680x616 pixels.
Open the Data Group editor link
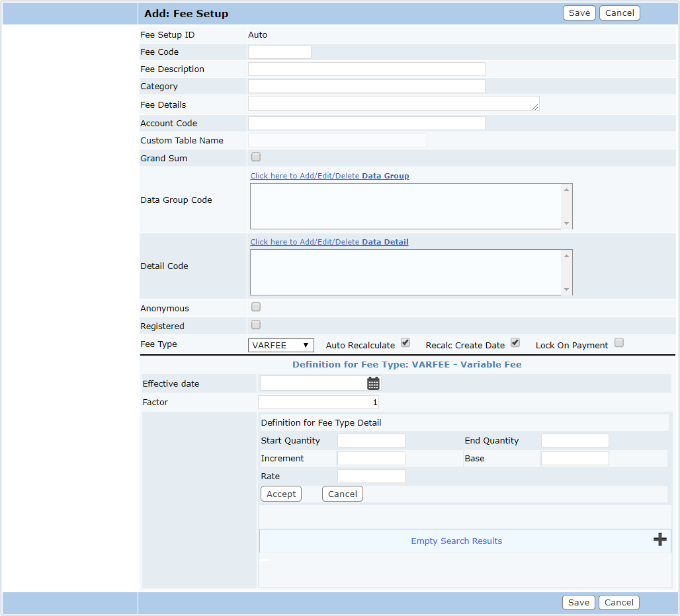coord(329,176)
